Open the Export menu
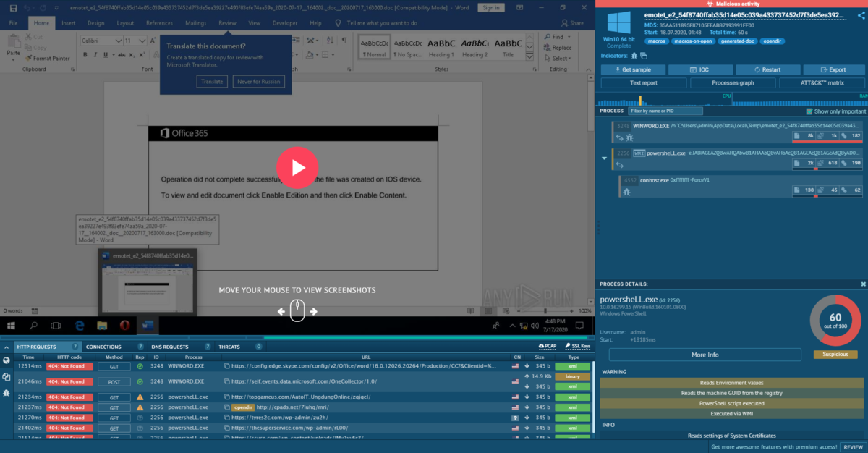The image size is (868, 453). pyautogui.click(x=833, y=69)
